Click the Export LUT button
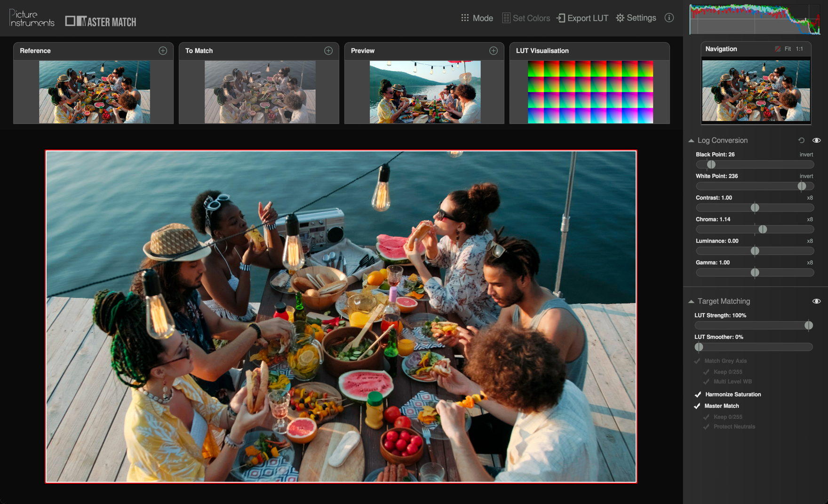828x504 pixels. tap(582, 18)
